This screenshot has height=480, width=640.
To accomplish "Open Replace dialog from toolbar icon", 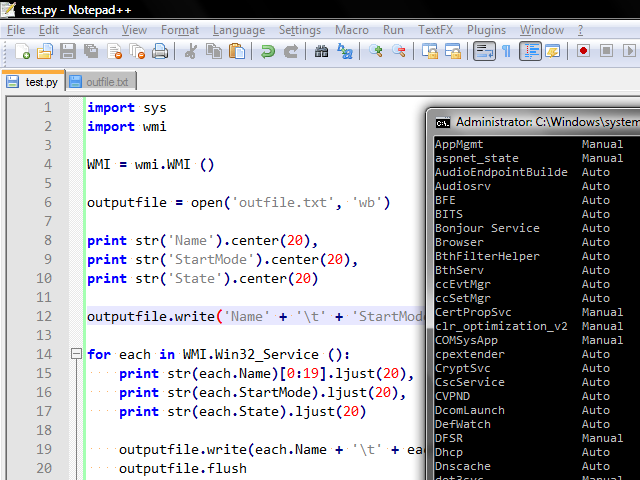I will tap(344, 51).
